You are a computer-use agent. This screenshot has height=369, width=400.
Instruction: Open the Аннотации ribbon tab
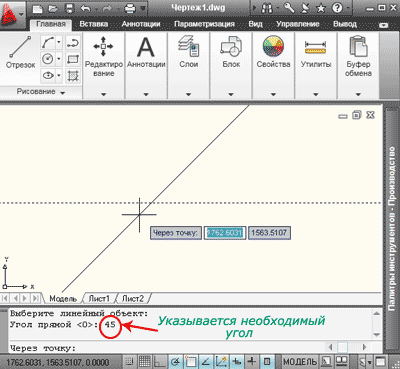pos(141,24)
